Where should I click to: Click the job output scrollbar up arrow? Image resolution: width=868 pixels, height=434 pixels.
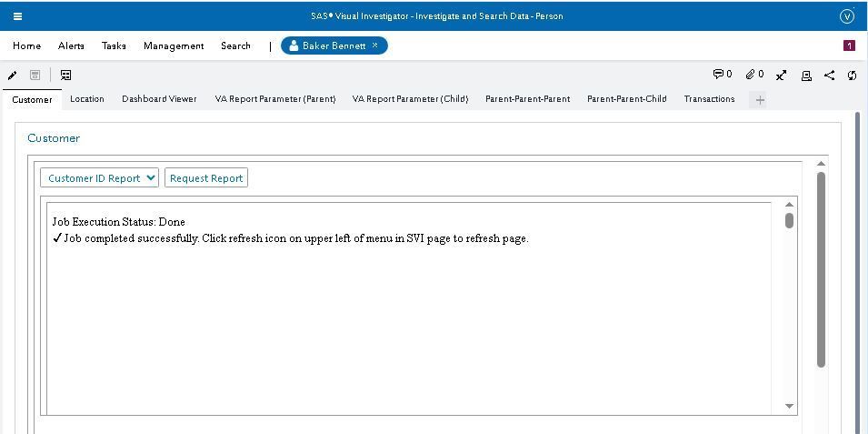coord(790,205)
